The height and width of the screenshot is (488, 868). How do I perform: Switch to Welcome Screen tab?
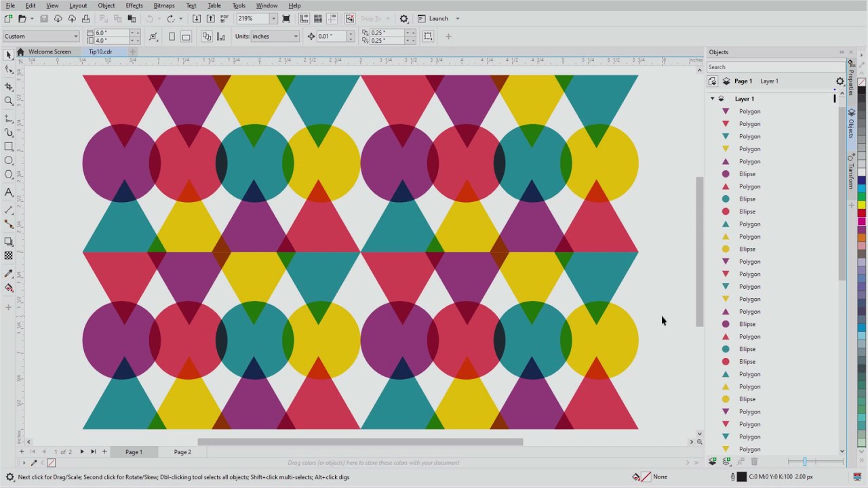(x=50, y=52)
